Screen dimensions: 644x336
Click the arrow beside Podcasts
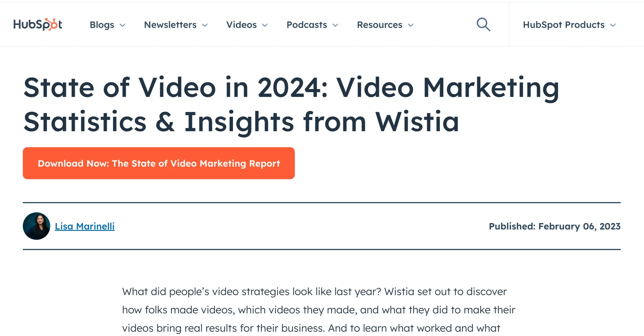click(335, 25)
